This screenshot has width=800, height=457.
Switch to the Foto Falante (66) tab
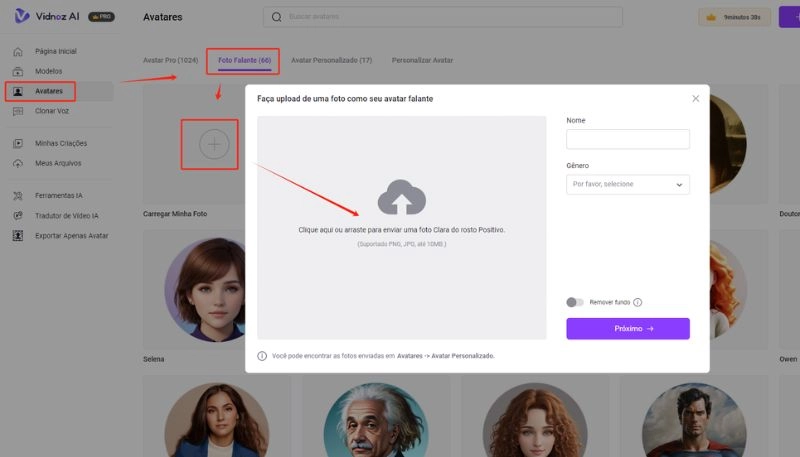point(244,60)
